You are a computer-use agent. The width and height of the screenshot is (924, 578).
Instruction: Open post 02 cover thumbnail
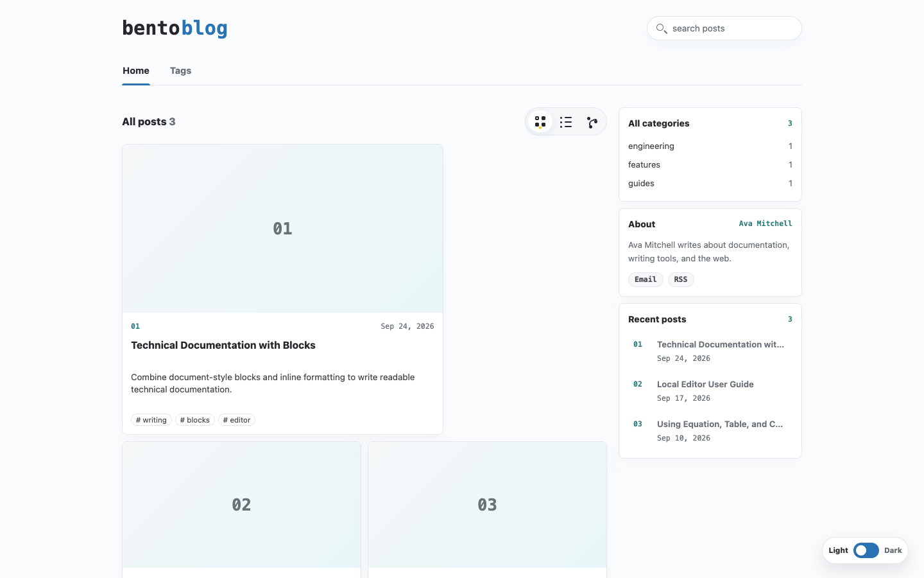241,505
